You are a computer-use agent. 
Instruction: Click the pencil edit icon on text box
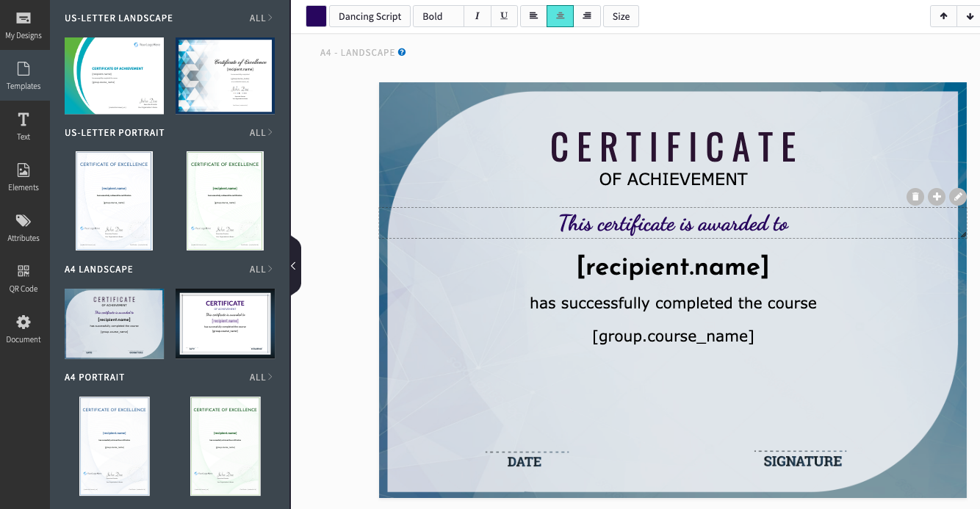tap(957, 197)
